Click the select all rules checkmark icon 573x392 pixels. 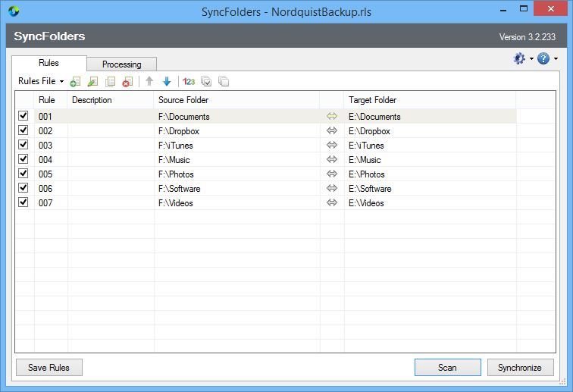[206, 82]
